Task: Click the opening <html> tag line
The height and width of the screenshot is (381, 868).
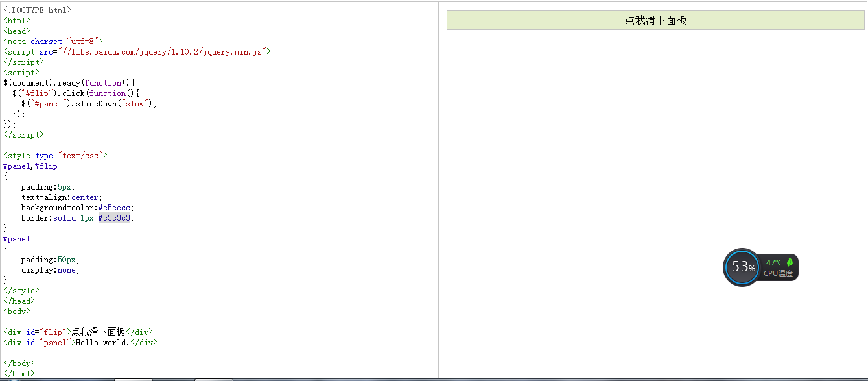Action: click(x=17, y=21)
